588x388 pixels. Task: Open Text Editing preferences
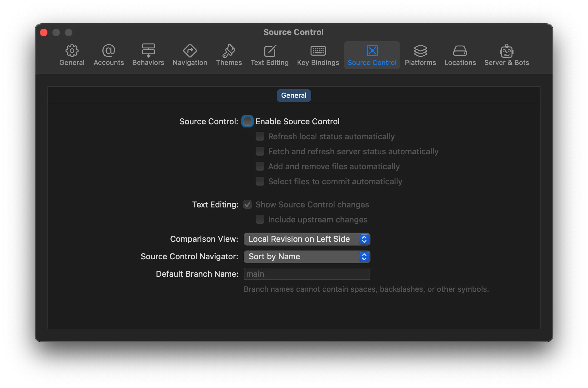270,55
